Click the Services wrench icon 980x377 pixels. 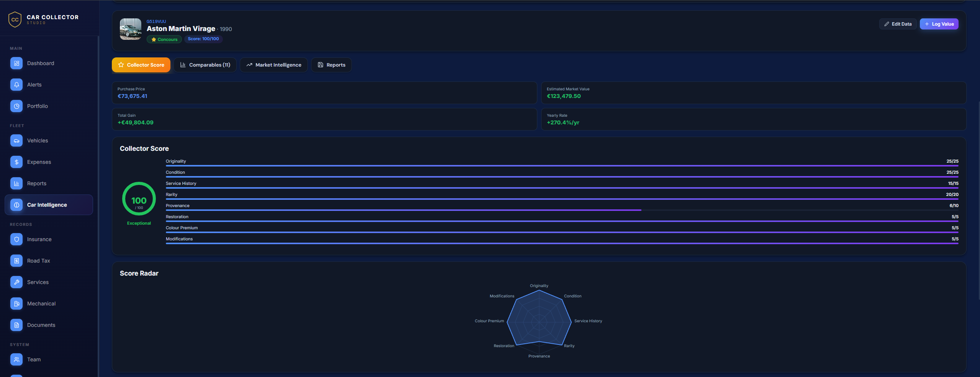16,282
